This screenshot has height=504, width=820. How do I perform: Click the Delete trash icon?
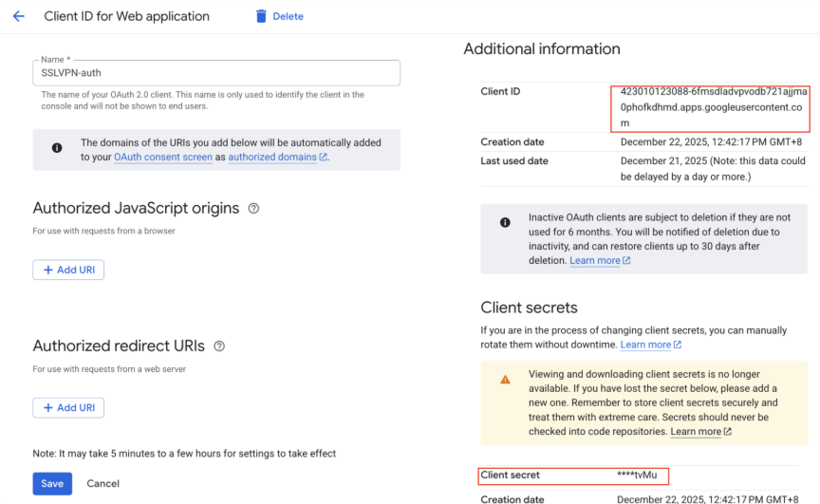click(x=261, y=16)
